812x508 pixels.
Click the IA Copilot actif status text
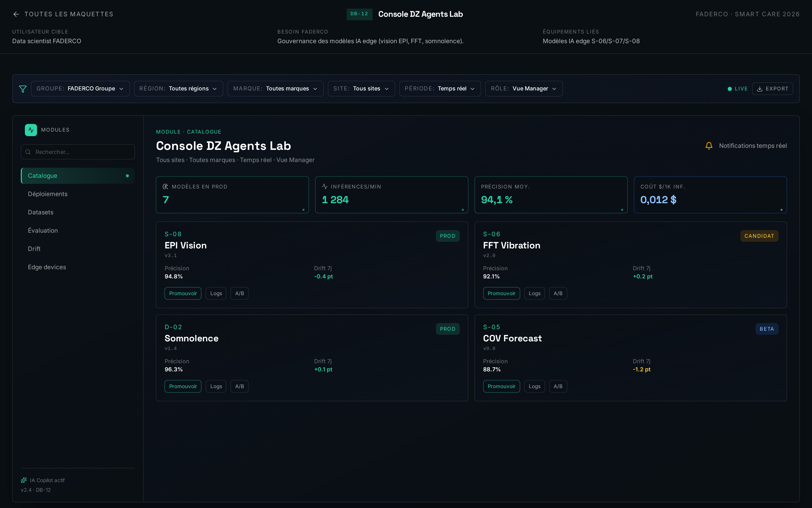pyautogui.click(x=47, y=480)
